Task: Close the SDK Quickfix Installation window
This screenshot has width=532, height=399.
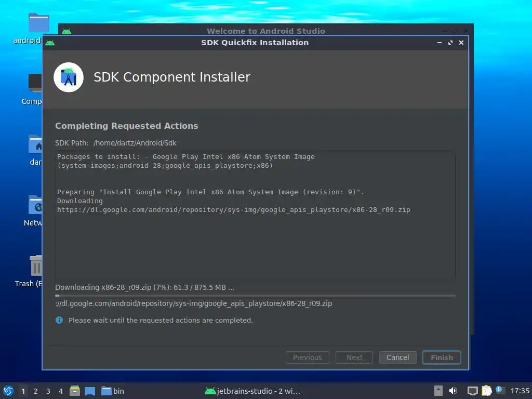Action: 461,43
